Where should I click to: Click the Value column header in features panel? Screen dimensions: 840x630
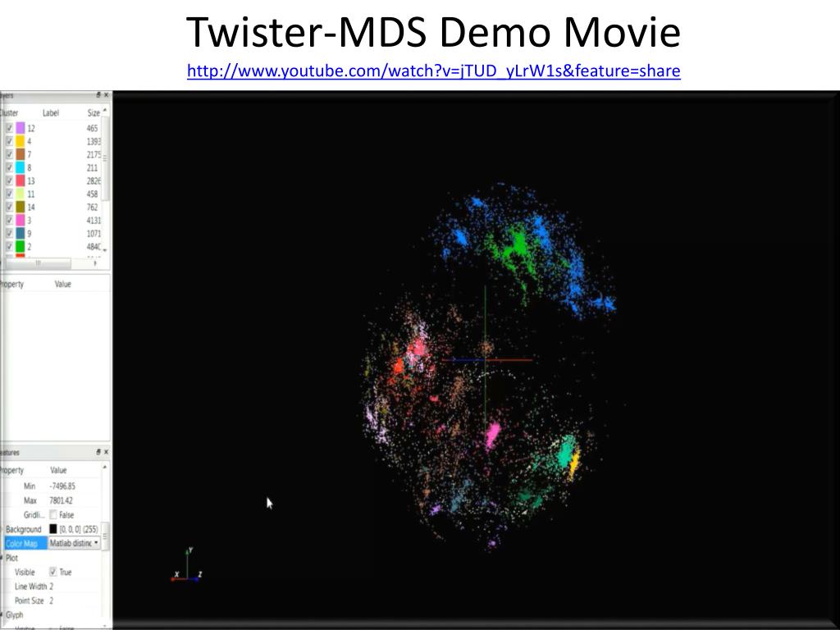pos(58,470)
